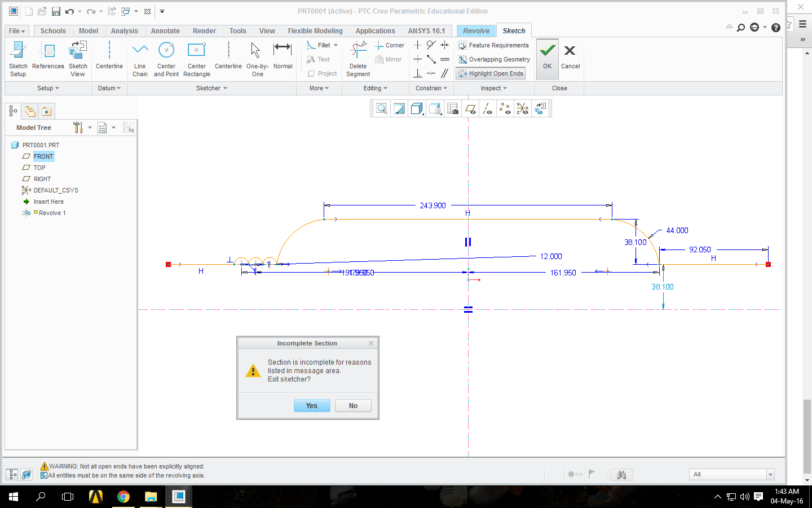Select the Datum Centerline tool
812x508 pixels.
(109, 56)
